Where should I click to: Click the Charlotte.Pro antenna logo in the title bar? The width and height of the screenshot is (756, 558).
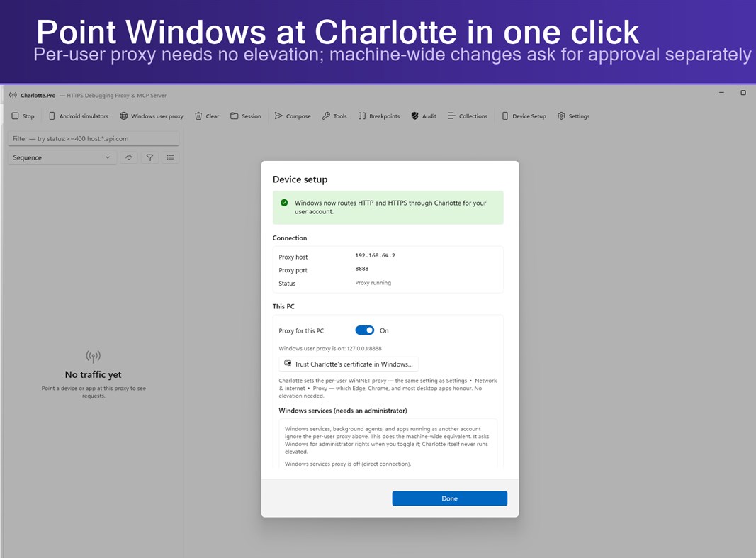point(13,96)
